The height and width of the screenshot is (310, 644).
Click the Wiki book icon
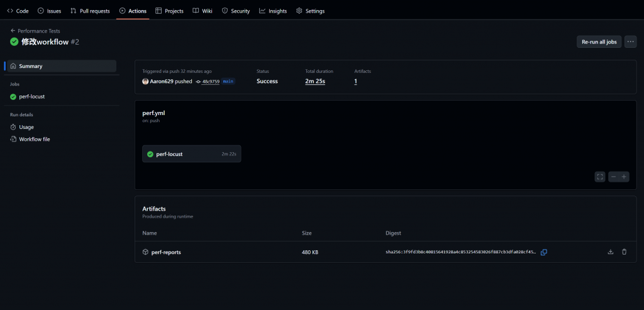pyautogui.click(x=196, y=11)
